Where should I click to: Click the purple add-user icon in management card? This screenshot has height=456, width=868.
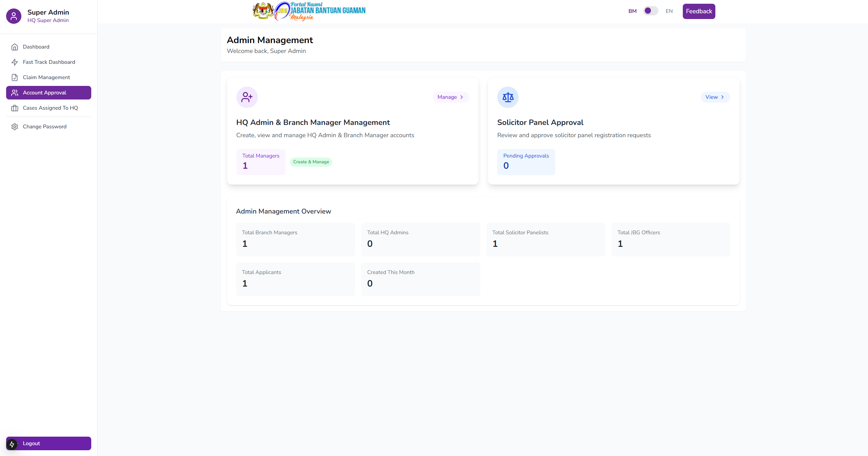coord(247,97)
